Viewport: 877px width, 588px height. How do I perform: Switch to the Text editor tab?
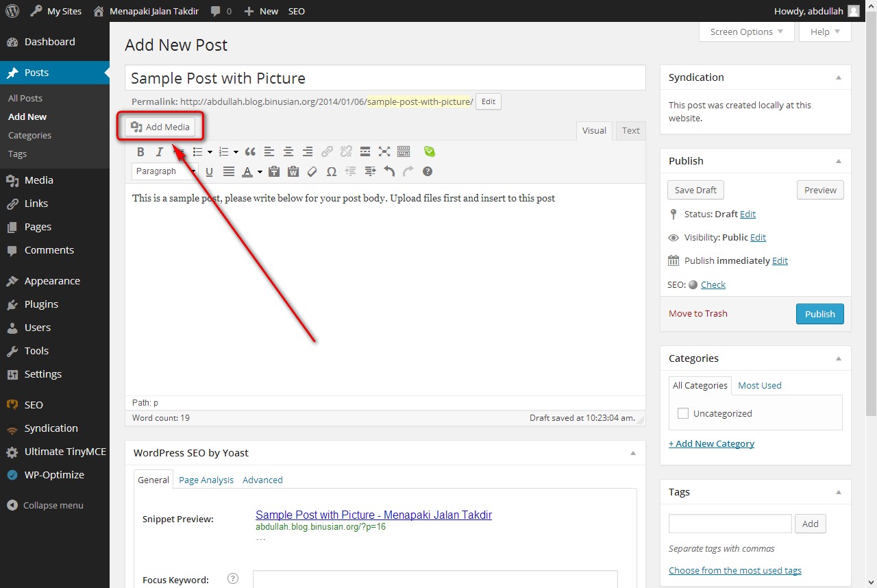point(631,130)
